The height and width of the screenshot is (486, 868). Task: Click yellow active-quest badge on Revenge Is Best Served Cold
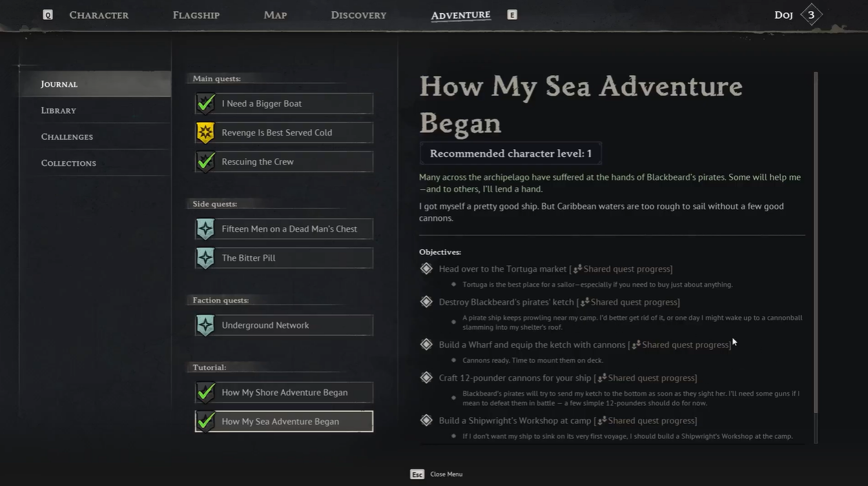pos(205,132)
